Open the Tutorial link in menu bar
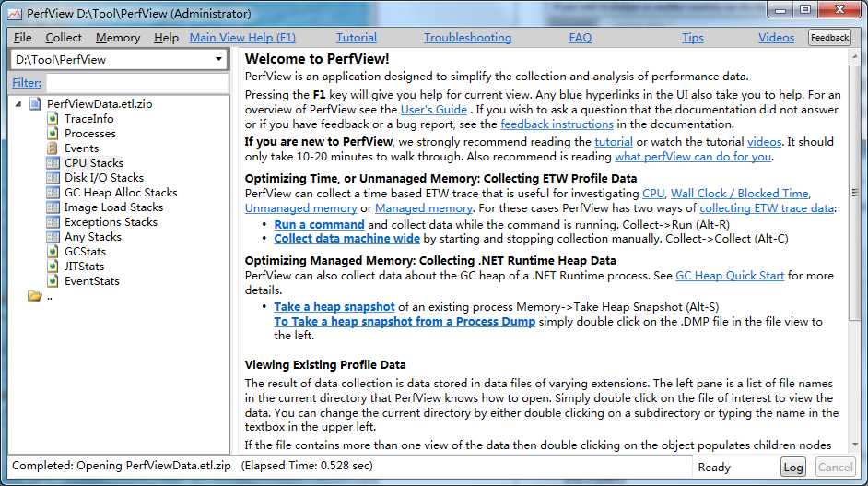 point(357,37)
